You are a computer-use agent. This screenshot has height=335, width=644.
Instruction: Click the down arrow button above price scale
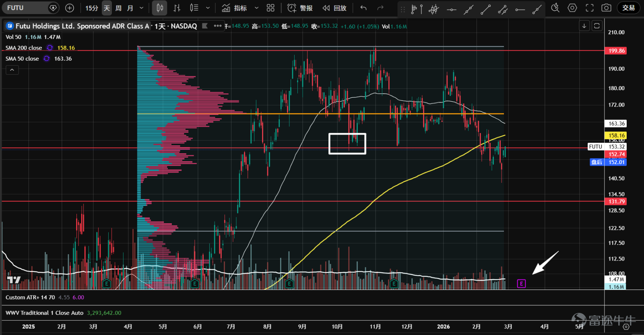584,26
